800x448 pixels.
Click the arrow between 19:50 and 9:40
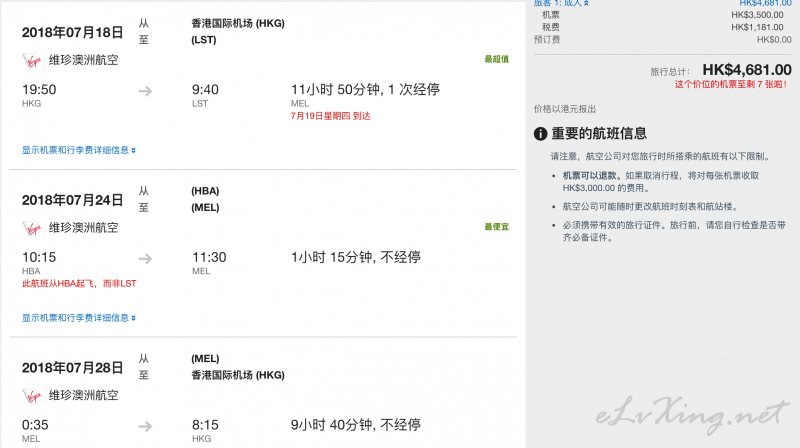tap(145, 91)
